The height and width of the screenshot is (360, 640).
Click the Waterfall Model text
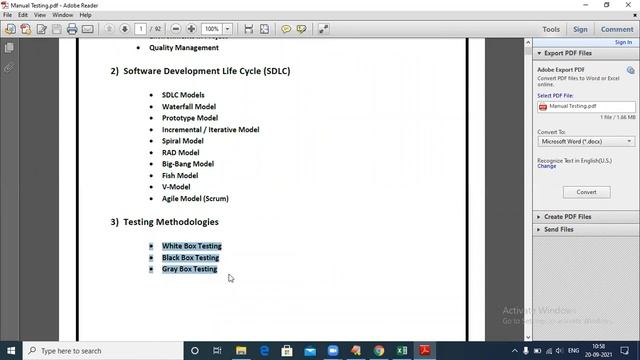(189, 107)
